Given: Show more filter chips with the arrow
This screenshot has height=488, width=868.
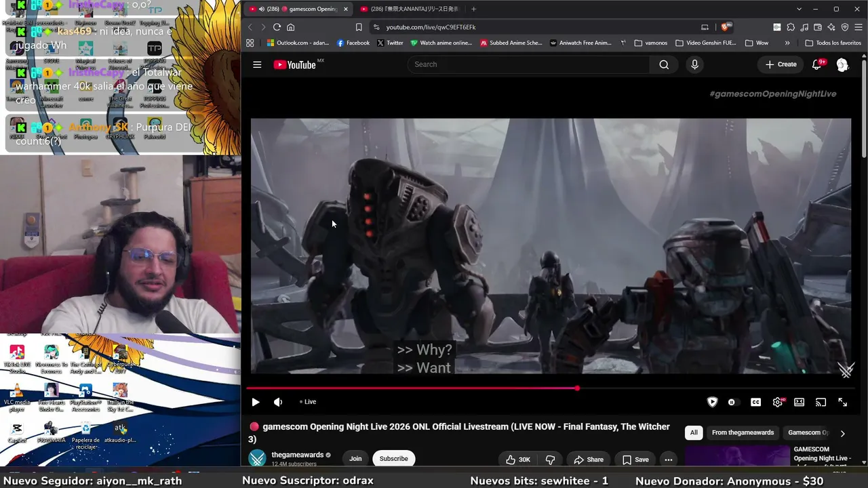Looking at the screenshot, I should click(x=842, y=433).
